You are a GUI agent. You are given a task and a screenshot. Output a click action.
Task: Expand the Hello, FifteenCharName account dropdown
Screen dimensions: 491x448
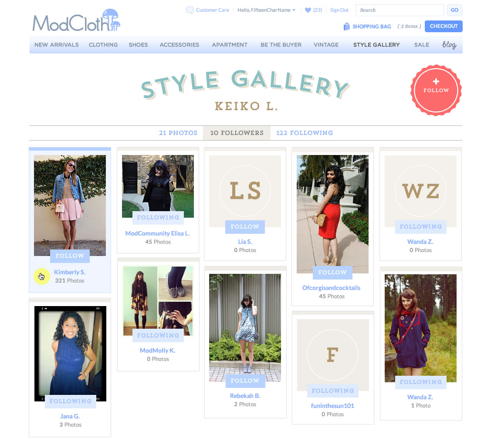(267, 10)
